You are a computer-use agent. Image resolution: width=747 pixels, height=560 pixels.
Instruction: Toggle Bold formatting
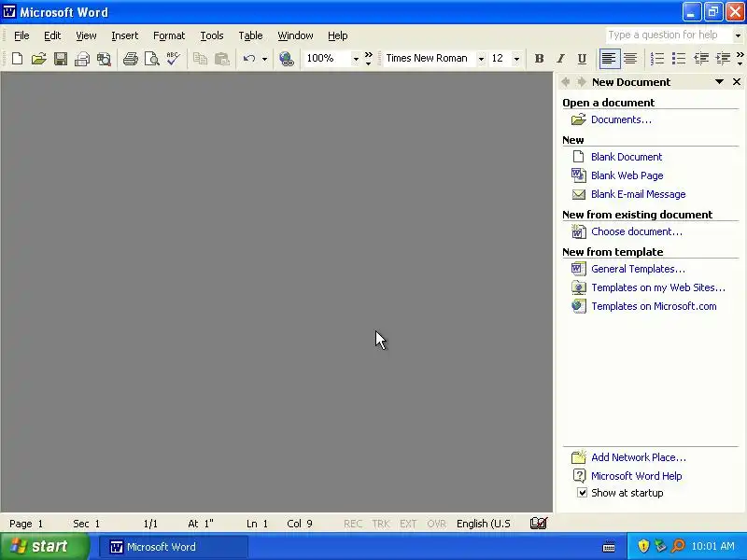pos(540,59)
